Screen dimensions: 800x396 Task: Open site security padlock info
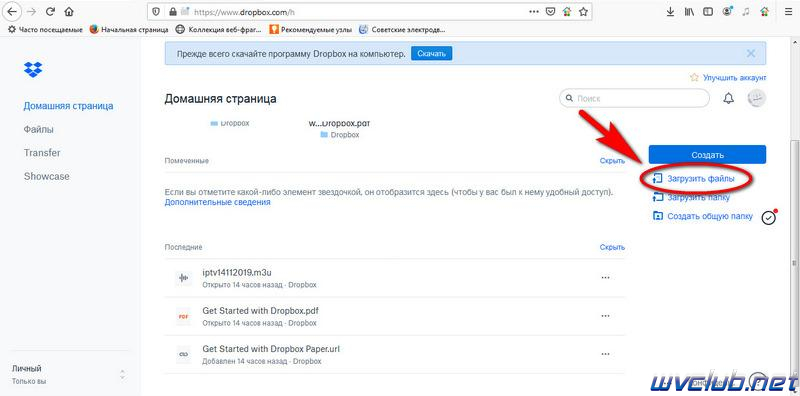(172, 11)
